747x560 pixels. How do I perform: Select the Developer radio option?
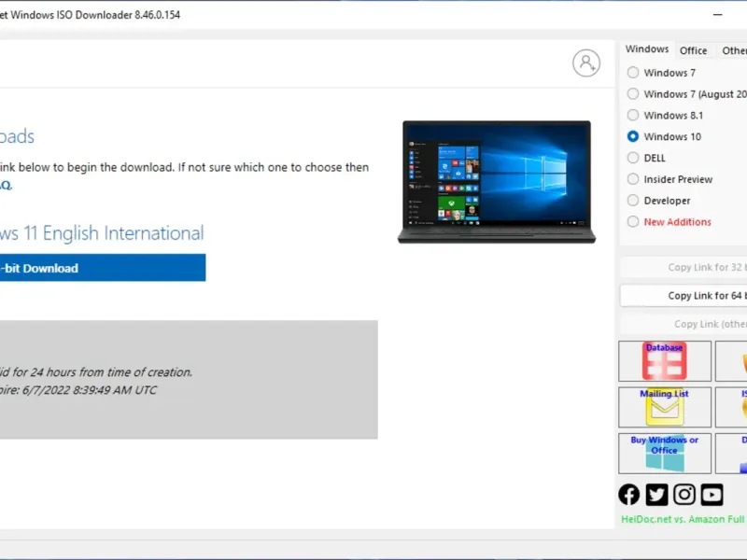633,201
